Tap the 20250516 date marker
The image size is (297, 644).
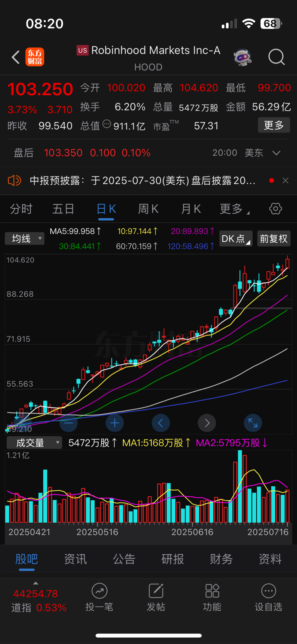(97, 532)
